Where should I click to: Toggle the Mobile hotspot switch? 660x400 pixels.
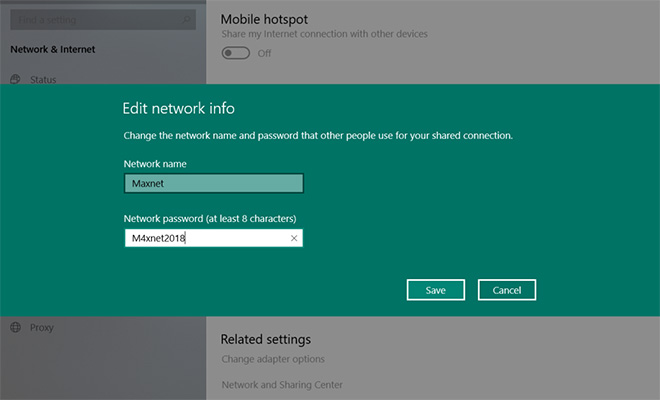(236, 53)
